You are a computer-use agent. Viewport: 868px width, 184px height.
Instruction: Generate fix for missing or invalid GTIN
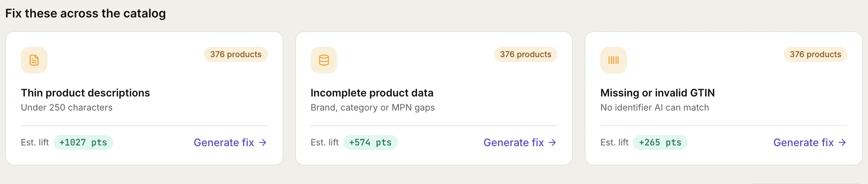point(810,142)
